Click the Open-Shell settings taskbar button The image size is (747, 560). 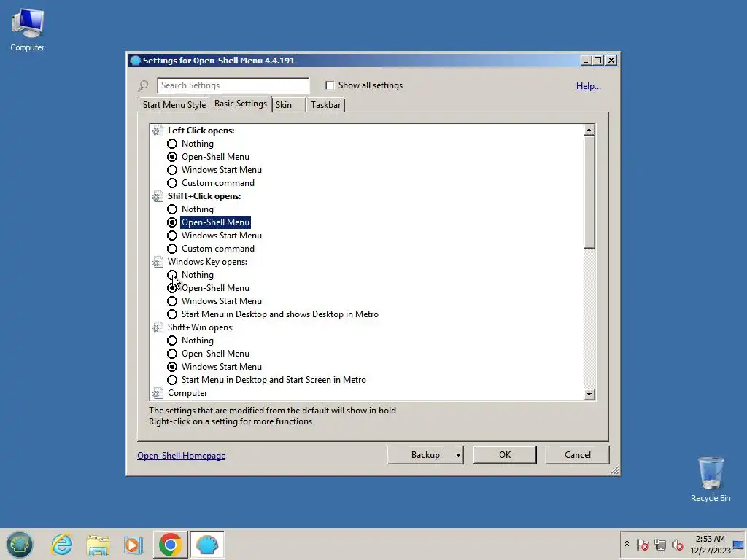206,544
